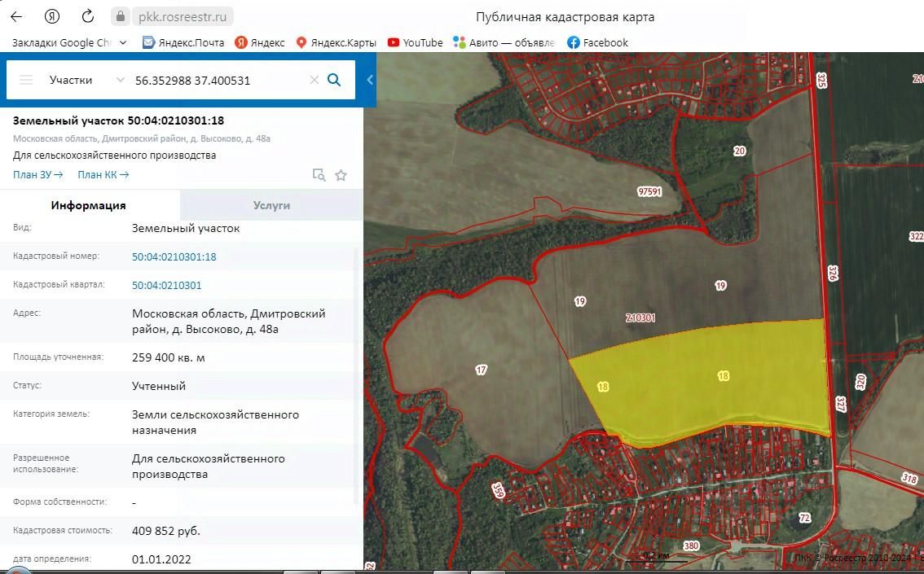The image size is (924, 574).
Task: Click the status value Учтенный
Action: click(x=159, y=386)
